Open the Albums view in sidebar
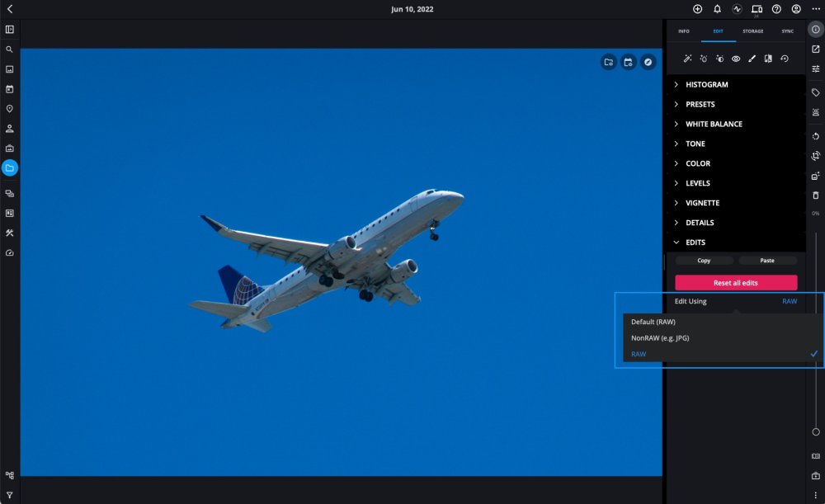The width and height of the screenshot is (825, 504). click(x=9, y=148)
